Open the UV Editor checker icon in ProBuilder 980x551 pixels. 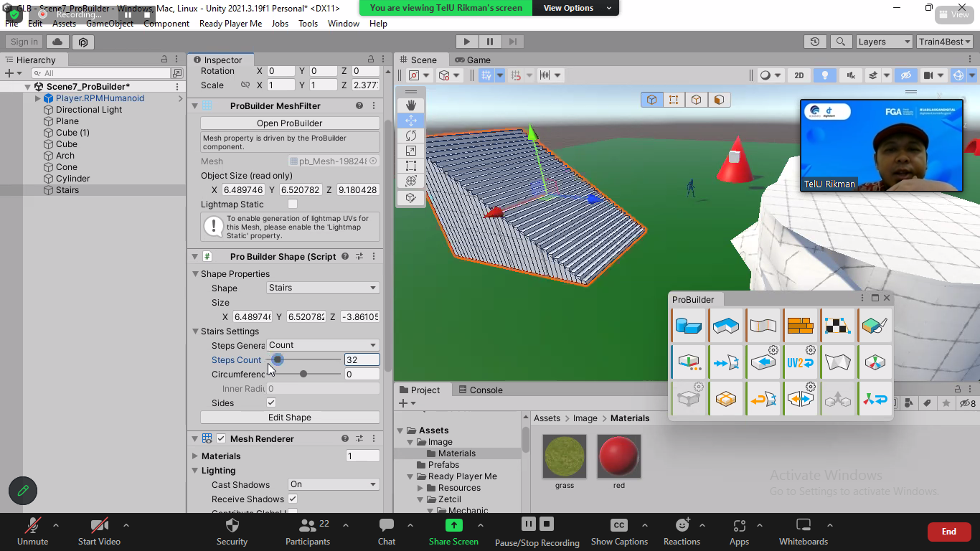tap(837, 326)
